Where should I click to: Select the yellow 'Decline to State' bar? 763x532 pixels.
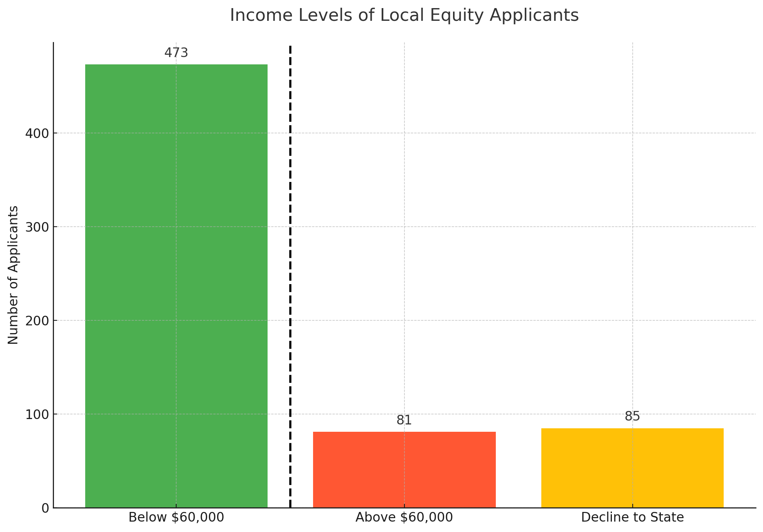(632, 468)
